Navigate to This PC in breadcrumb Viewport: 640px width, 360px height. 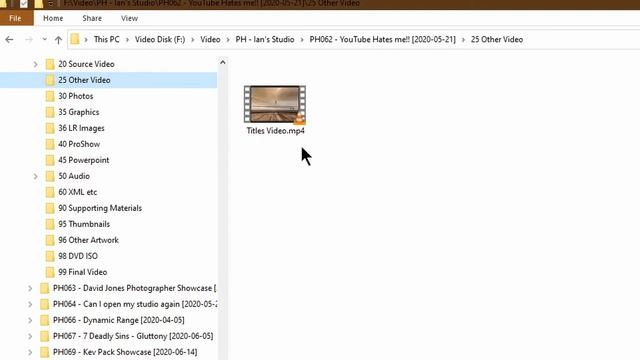point(107,40)
